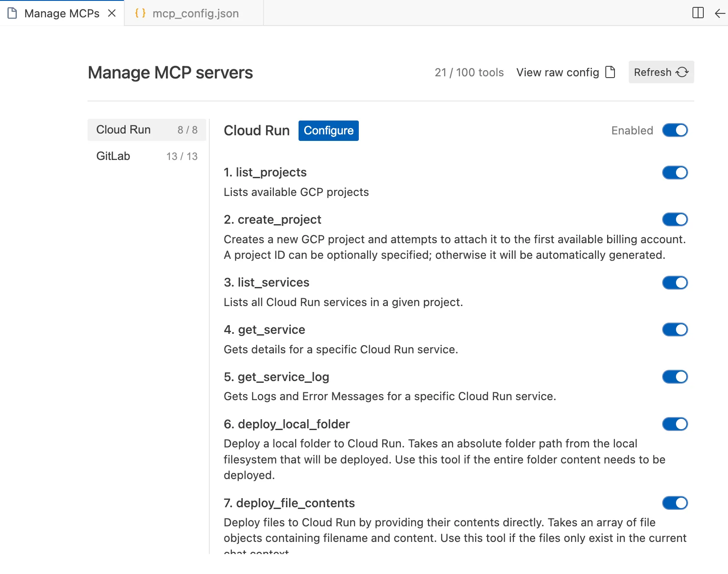The width and height of the screenshot is (728, 574).
Task: Toggle the get_service_log tool off
Action: (675, 377)
